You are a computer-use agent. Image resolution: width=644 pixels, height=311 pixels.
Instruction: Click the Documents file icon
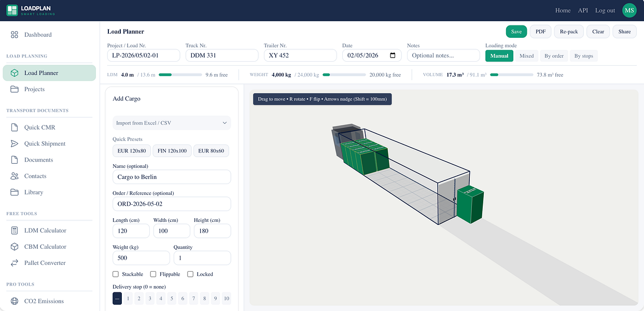click(15, 160)
